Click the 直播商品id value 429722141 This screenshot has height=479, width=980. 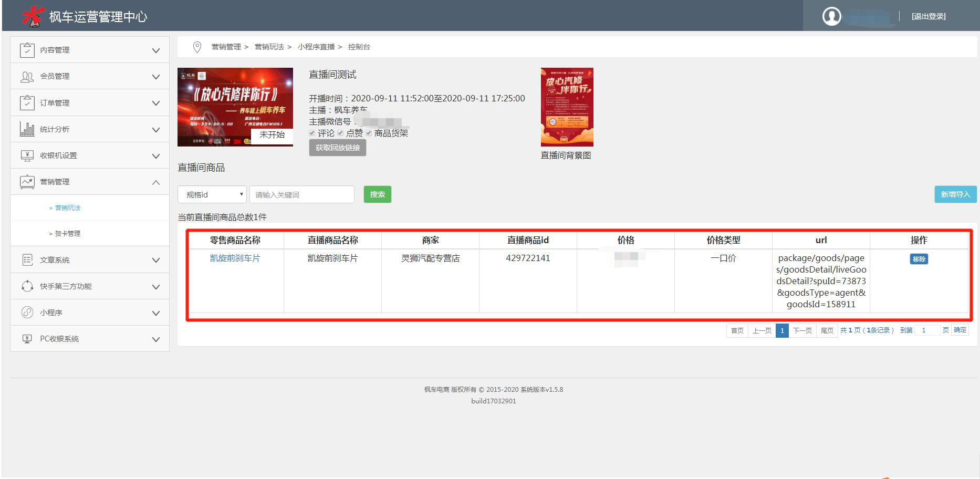coord(528,258)
